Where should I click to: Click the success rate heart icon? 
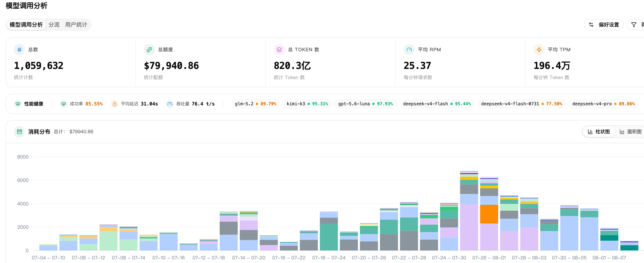[64, 104]
